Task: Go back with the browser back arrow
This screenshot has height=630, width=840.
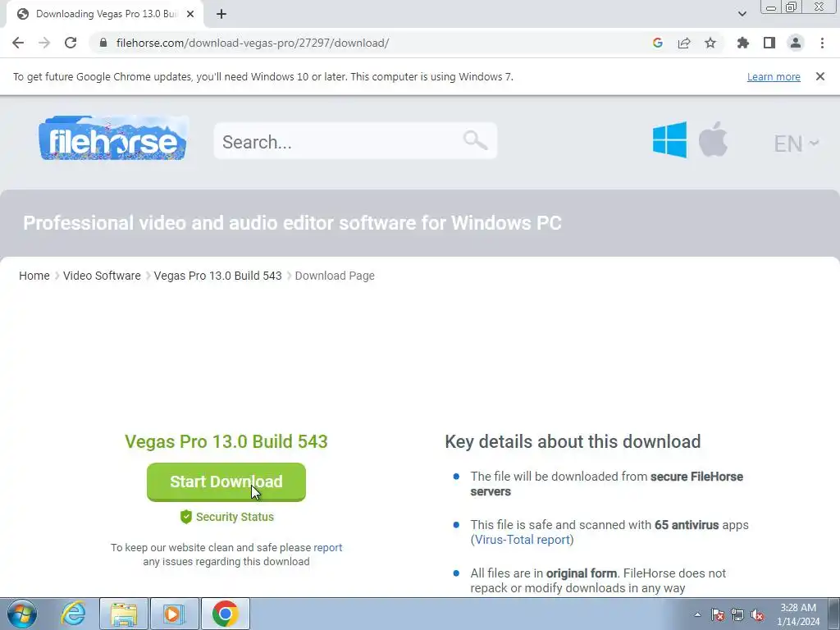Action: (18, 43)
